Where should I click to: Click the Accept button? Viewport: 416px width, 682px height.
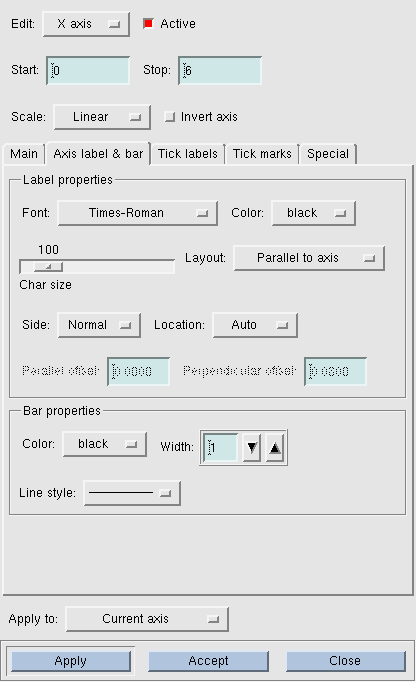click(208, 661)
